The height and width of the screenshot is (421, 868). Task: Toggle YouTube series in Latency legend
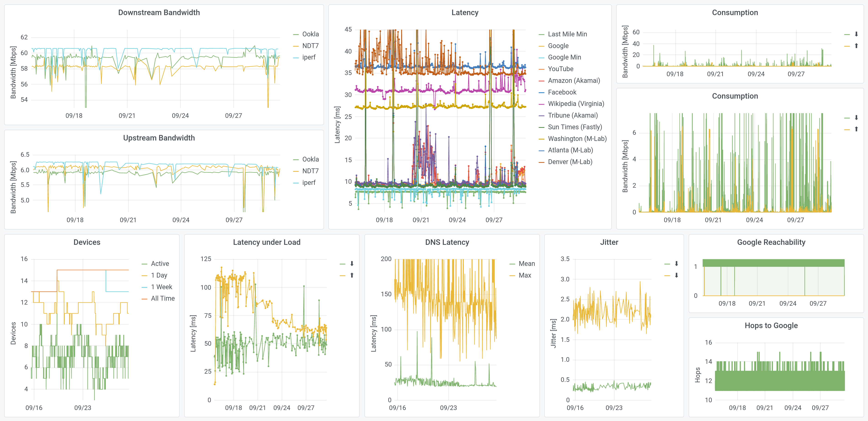560,69
